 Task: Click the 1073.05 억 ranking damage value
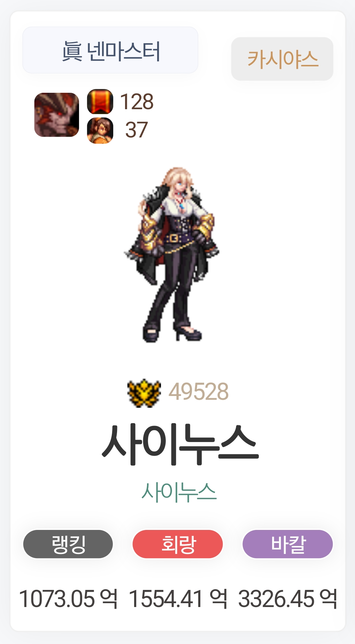click(x=68, y=599)
